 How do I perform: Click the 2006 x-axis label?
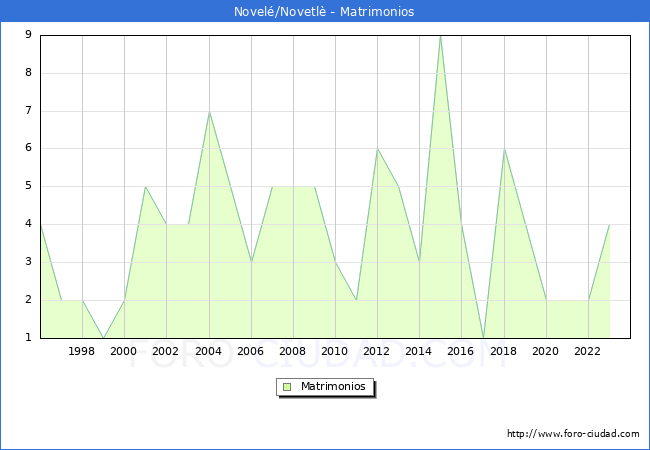coord(251,352)
